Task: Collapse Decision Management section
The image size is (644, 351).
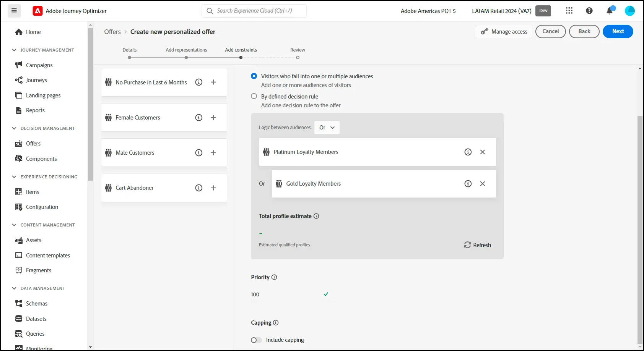Action: click(x=14, y=128)
